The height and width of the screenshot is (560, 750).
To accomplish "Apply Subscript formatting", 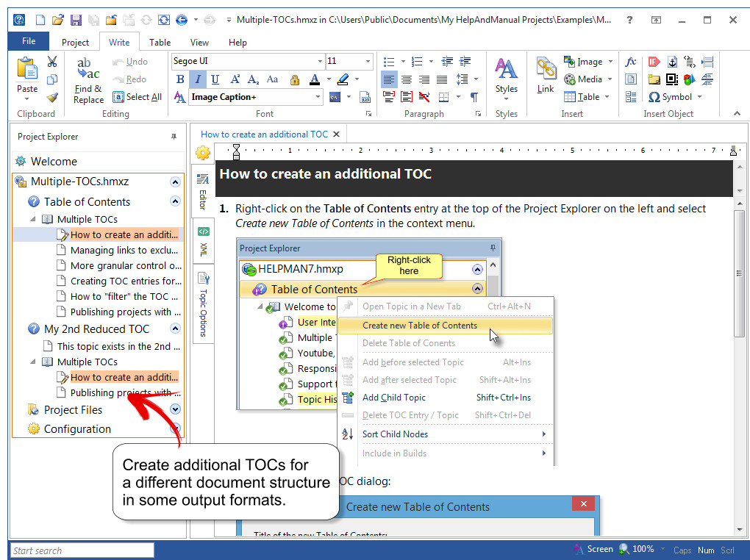I will click(x=253, y=79).
